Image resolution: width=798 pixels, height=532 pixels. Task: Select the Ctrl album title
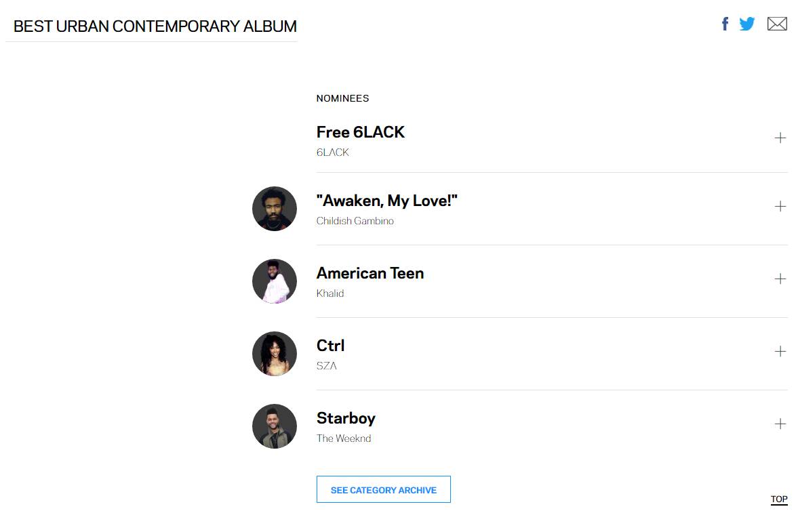click(330, 346)
